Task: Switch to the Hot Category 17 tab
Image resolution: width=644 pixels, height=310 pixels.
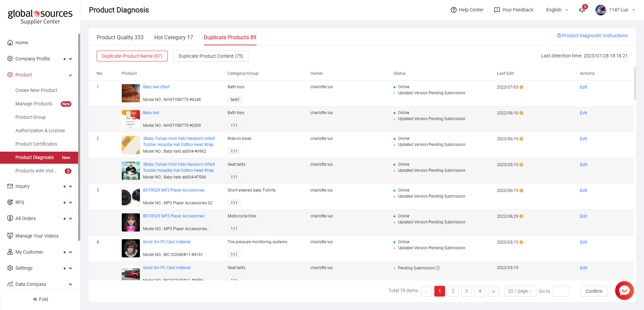Action: 173,38
